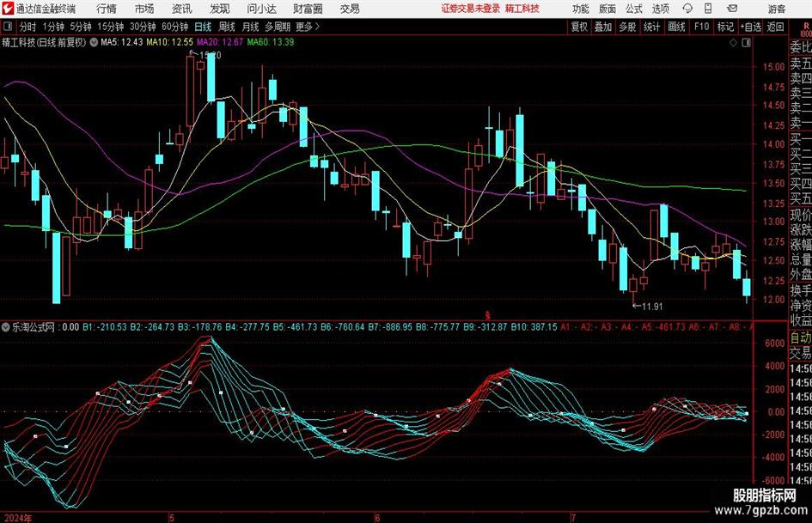The width and height of the screenshot is (812, 523).
Task: Switch to 周线 weekly period
Action: pyautogui.click(x=227, y=27)
